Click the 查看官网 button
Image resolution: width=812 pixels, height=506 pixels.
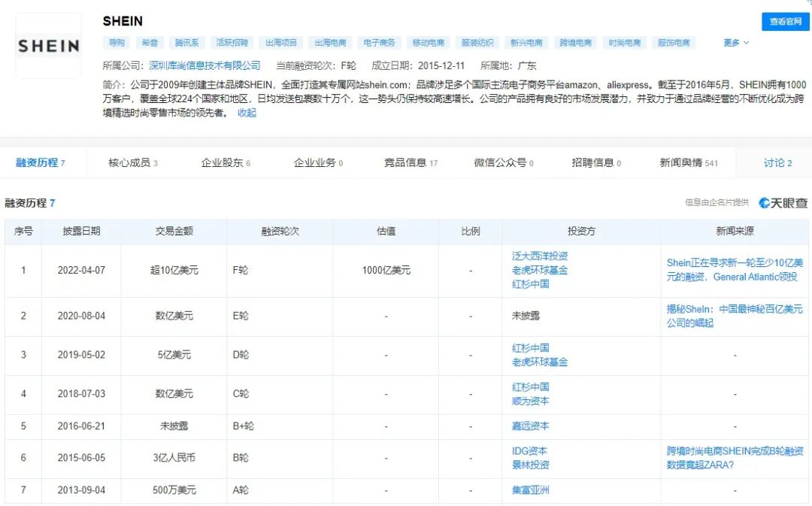pos(785,22)
